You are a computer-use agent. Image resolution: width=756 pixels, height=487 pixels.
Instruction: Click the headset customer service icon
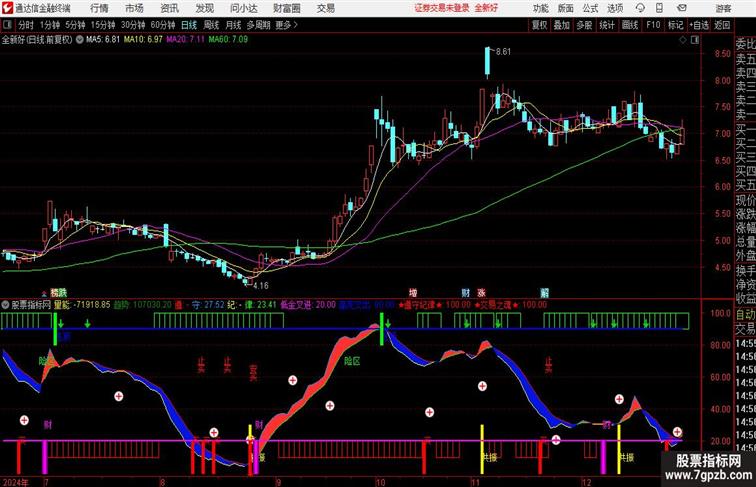(x=640, y=8)
